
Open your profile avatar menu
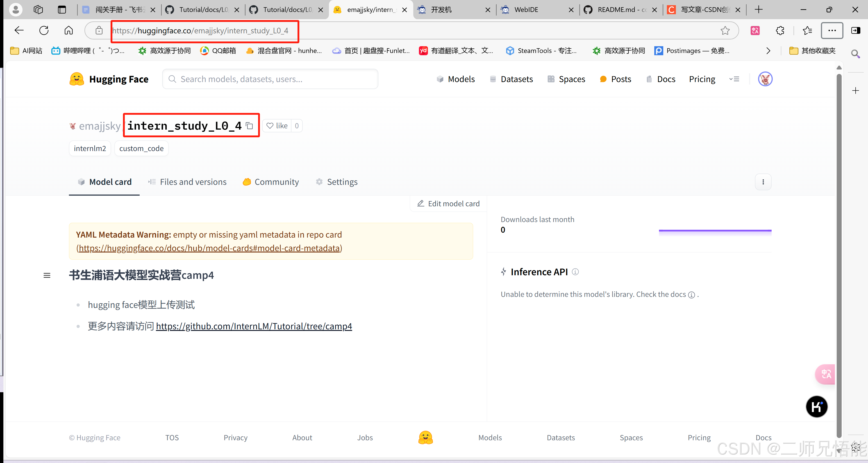(x=765, y=79)
